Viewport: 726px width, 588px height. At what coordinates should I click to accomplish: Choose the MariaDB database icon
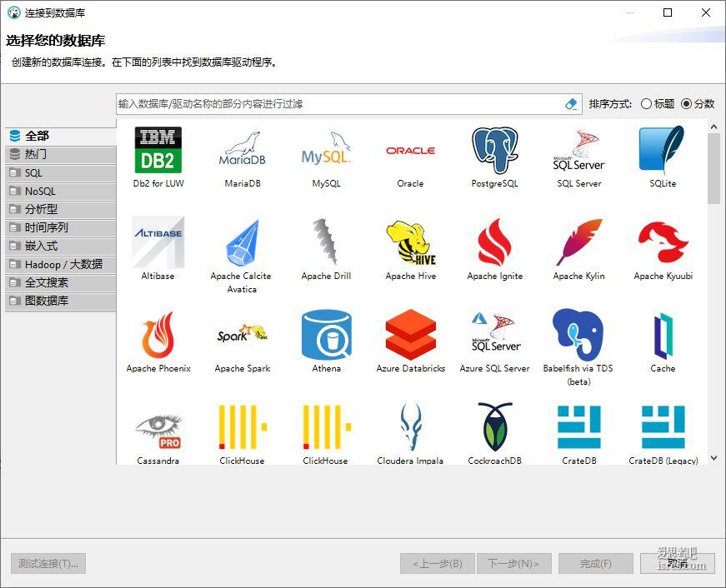[243, 150]
